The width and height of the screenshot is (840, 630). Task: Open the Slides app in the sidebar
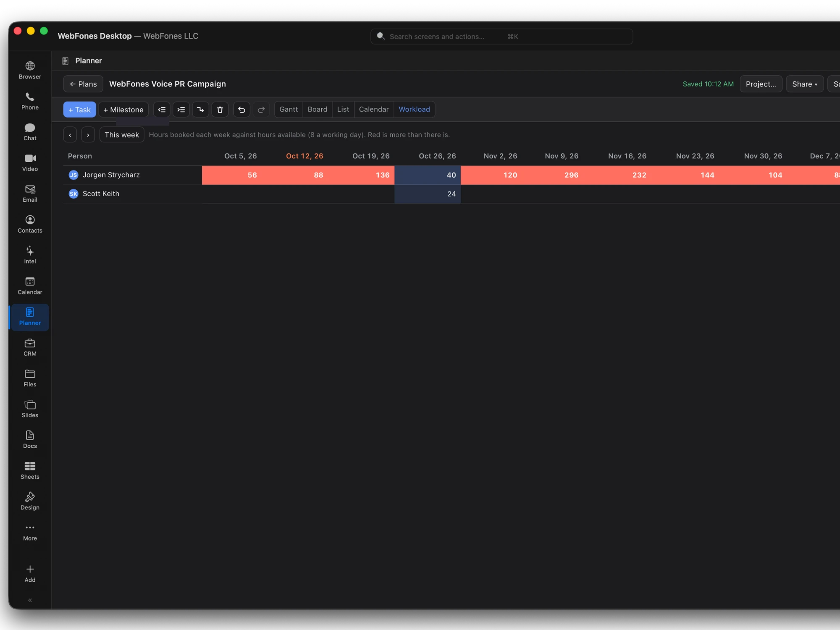30,409
